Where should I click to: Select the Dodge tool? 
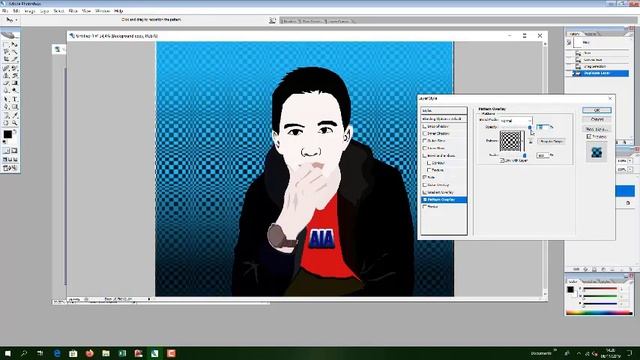pyautogui.click(x=14, y=90)
